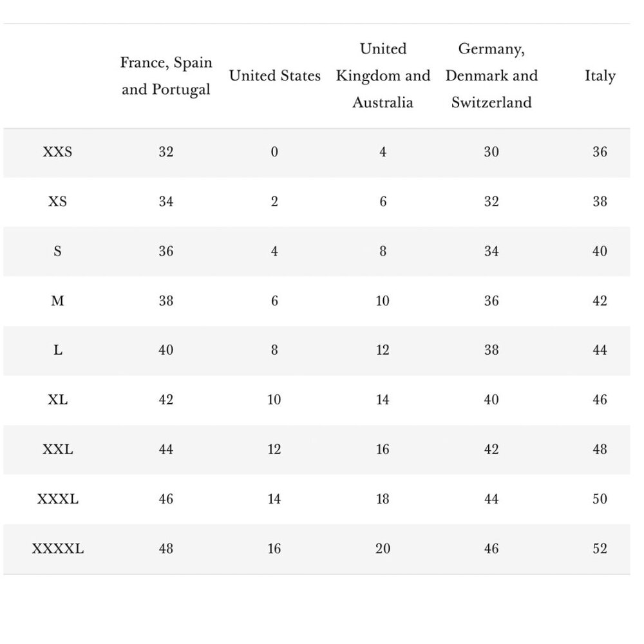Click the United Kingdom and Australia header

point(383,75)
